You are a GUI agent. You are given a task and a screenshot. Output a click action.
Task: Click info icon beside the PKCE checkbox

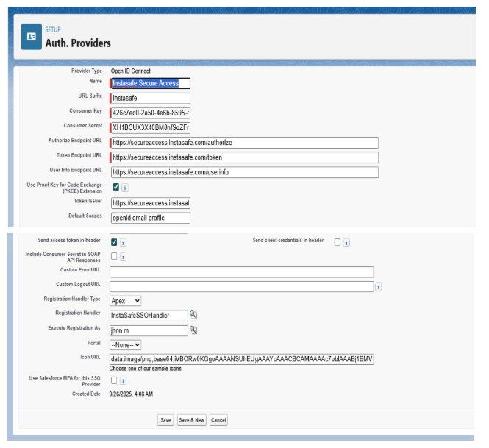(x=125, y=188)
